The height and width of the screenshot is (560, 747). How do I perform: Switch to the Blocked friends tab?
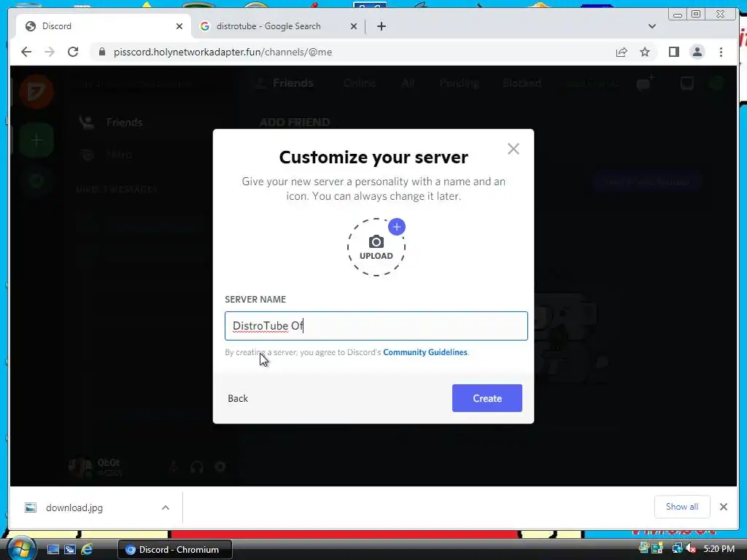point(522,83)
